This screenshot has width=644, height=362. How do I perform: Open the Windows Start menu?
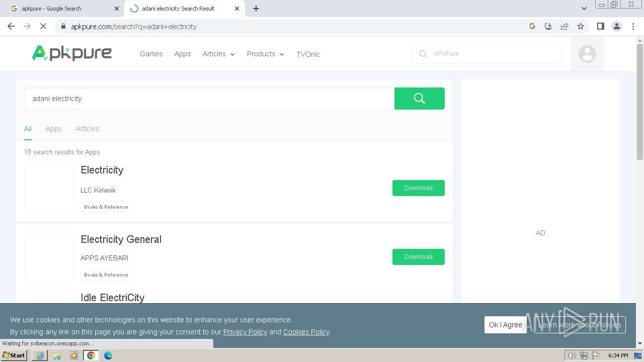tap(14, 355)
